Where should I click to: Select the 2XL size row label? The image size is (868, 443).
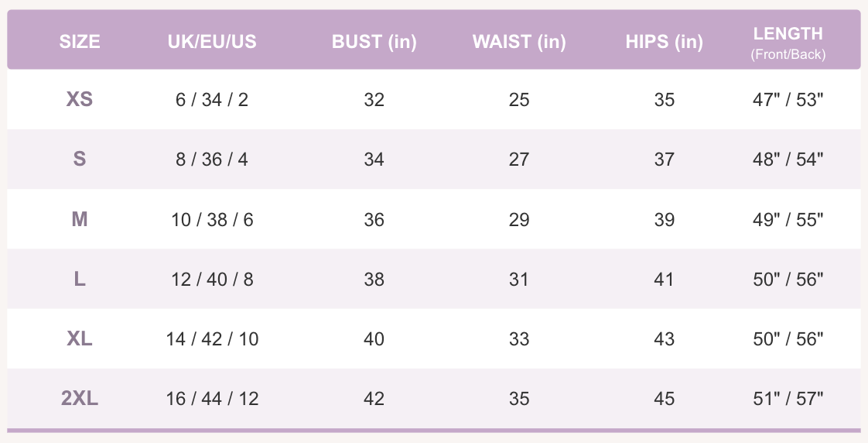tap(80, 398)
